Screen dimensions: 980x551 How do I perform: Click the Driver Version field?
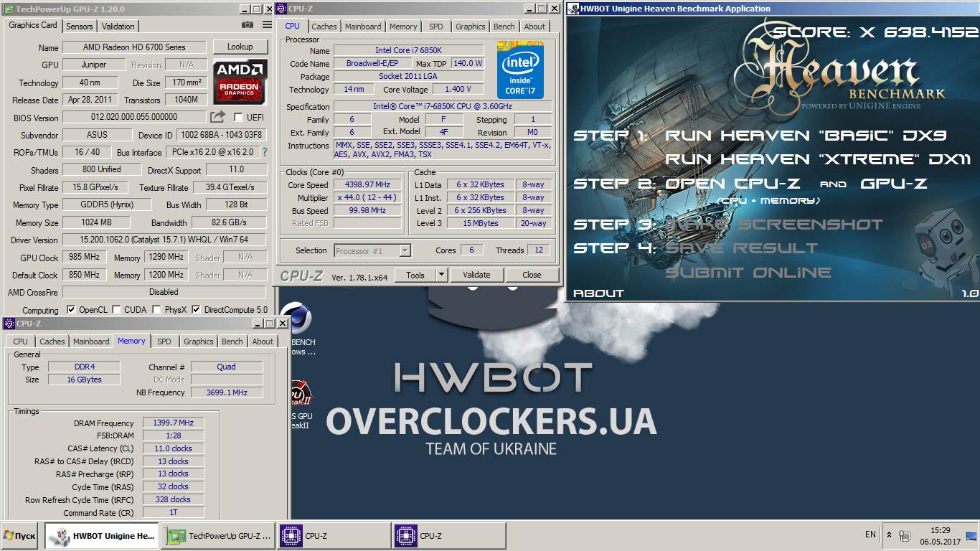(164, 240)
